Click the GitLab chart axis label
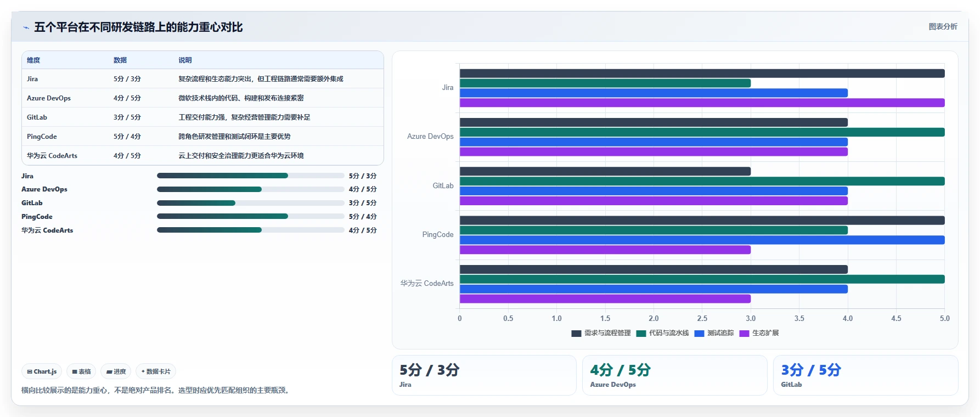980x417 pixels. coord(443,186)
